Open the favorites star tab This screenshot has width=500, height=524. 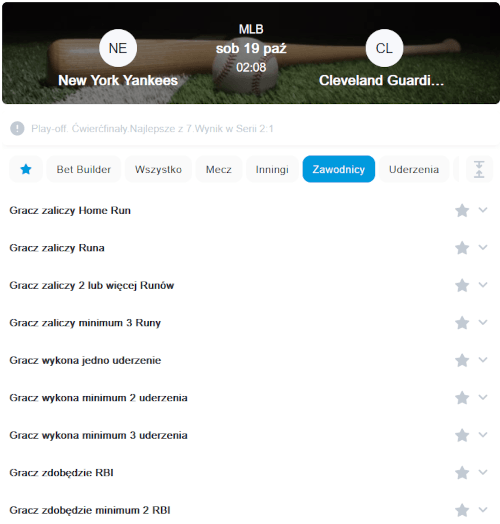(x=26, y=169)
